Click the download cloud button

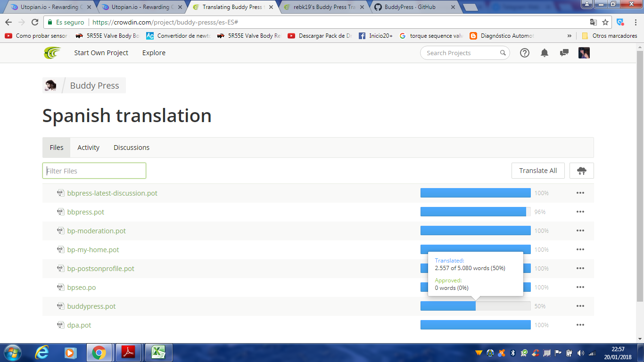click(582, 171)
